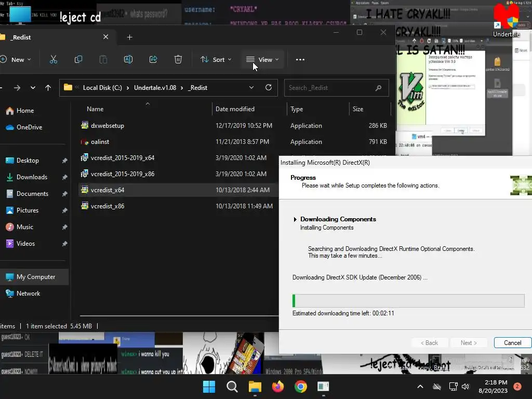This screenshot has width=532, height=399.
Task: Launch Firefox from taskbar
Action: [278, 387]
